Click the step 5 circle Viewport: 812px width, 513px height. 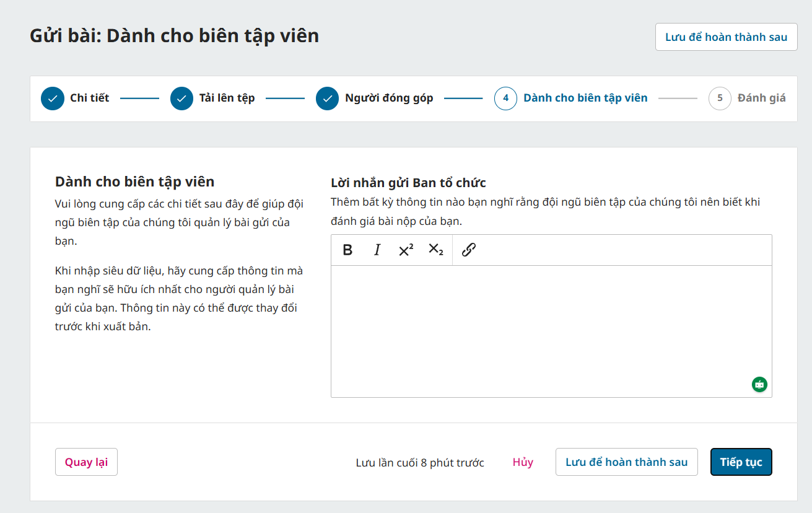(720, 99)
